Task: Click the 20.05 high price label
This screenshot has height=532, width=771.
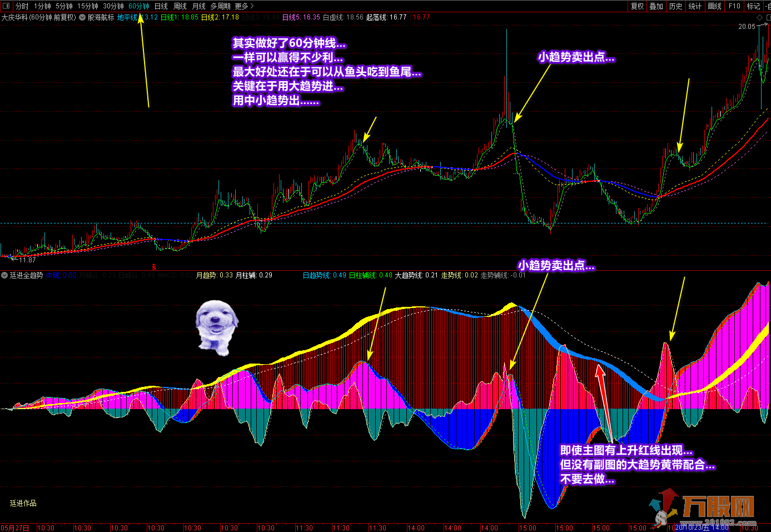Action: tap(747, 27)
